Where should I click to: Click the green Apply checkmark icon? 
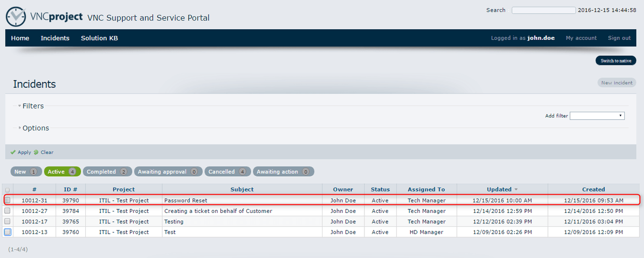coord(13,153)
